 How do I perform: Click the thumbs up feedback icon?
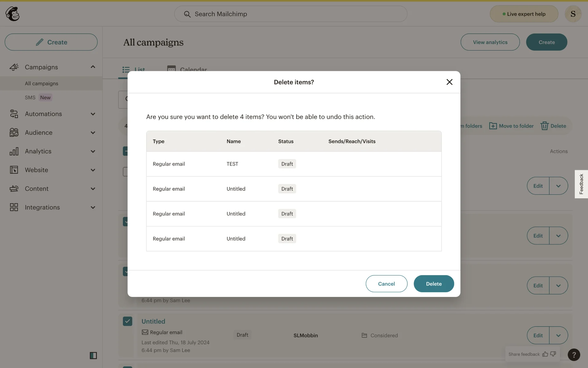point(545,354)
